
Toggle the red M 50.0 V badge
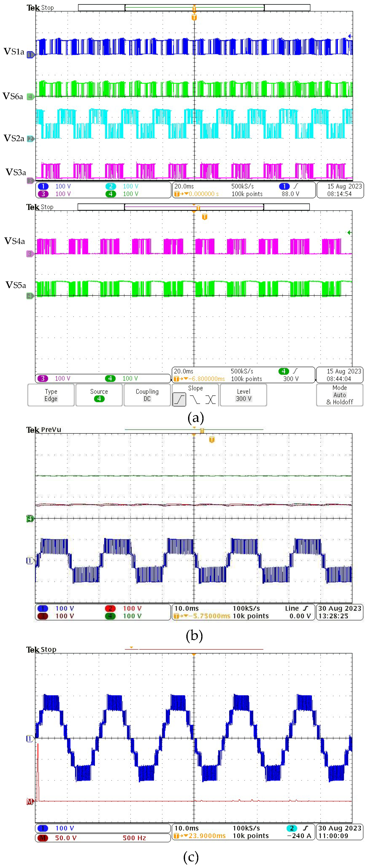43,838
